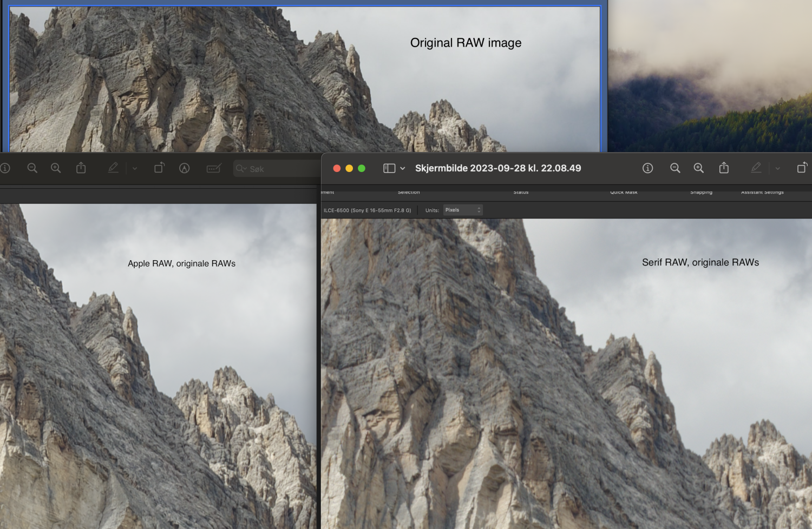Expand sidebar view options chevron
The image size is (812, 529).
click(403, 169)
